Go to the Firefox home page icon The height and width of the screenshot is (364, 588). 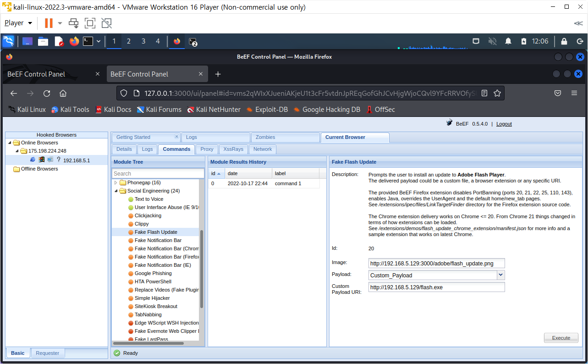click(x=63, y=93)
